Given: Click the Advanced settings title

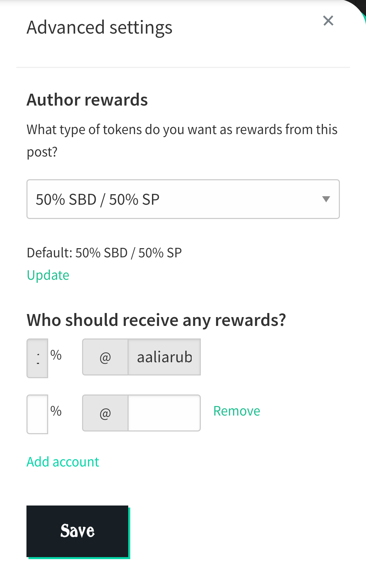Looking at the screenshot, I should point(99,28).
